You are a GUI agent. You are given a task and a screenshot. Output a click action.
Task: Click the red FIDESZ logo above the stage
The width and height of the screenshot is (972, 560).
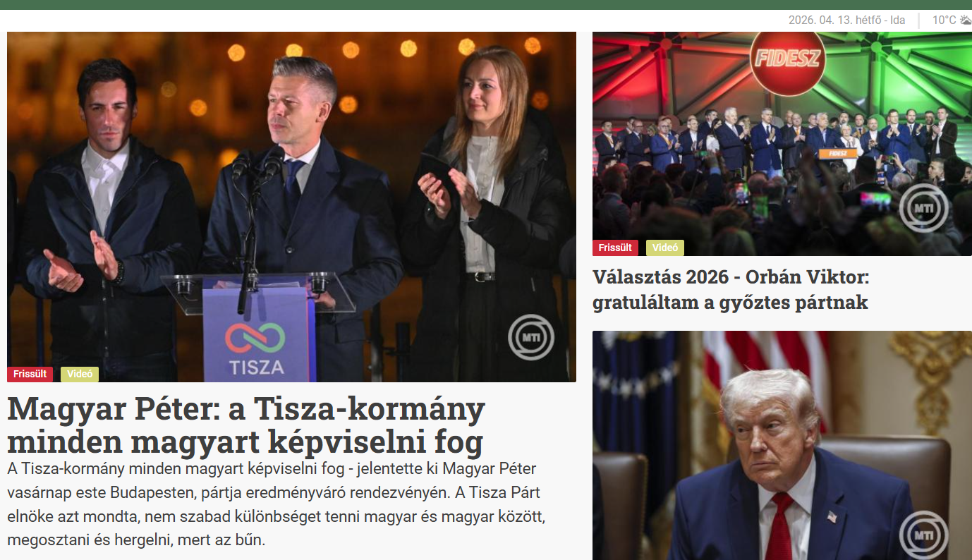[x=787, y=58]
